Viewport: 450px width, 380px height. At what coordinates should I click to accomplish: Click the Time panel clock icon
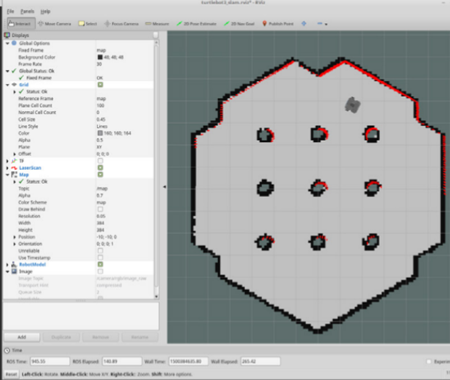(x=7, y=350)
